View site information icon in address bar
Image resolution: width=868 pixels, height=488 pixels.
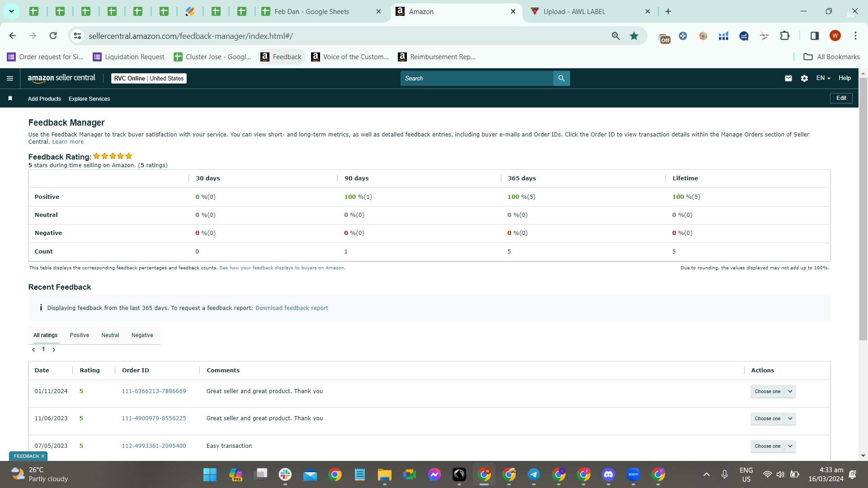[78, 36]
